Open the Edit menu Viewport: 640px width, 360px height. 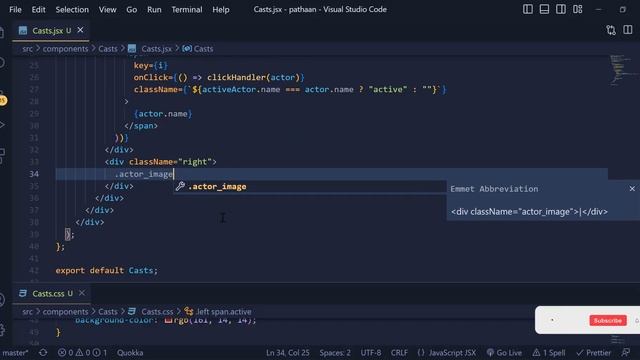(x=38, y=9)
